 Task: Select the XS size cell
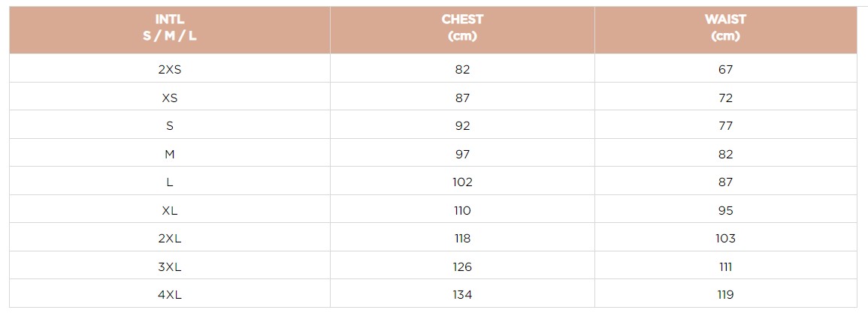(x=170, y=98)
